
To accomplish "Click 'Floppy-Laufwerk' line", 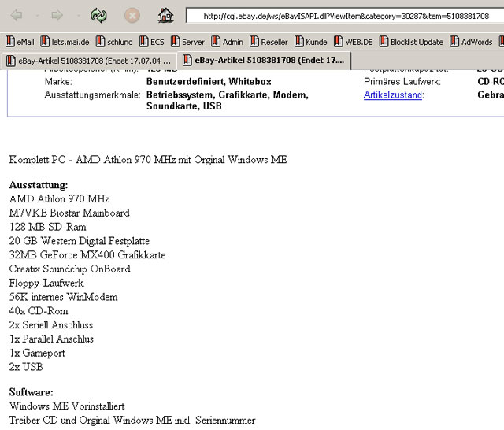I will tap(46, 284).
